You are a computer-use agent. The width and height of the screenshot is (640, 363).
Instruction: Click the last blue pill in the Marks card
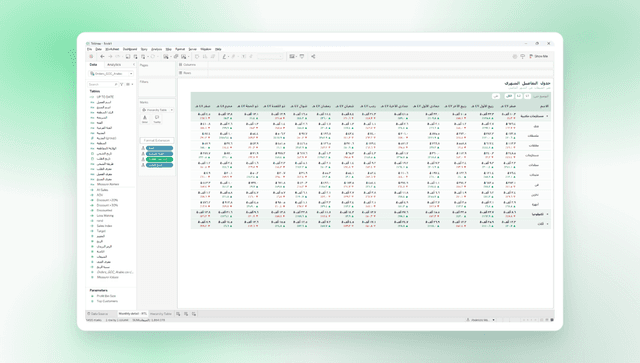point(159,165)
